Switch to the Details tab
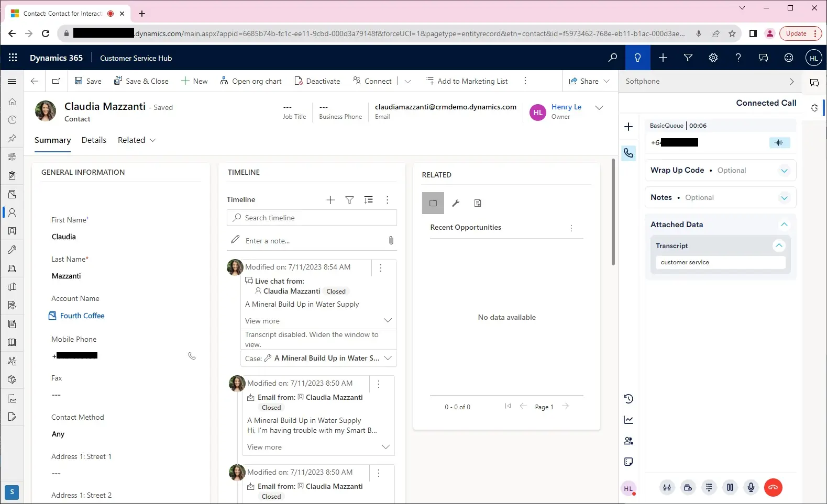 tap(94, 140)
